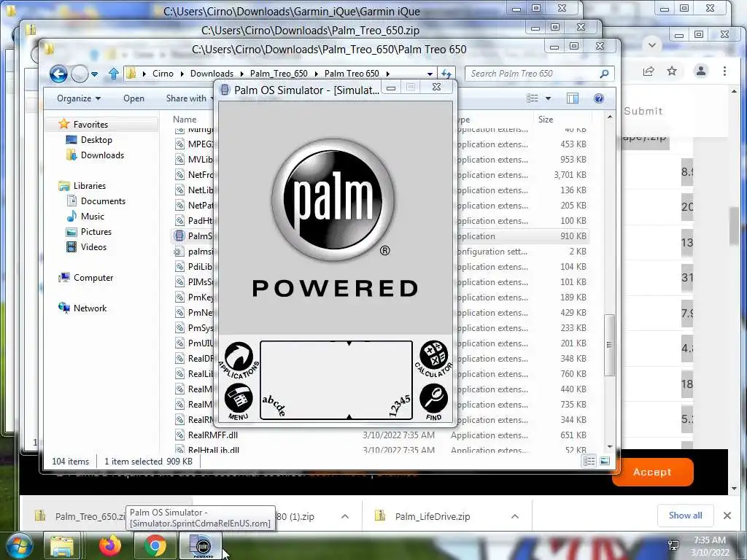Tap the Find silkscreen button in the Palm simulator
Viewport: 747px width, 560px height.
[433, 401]
